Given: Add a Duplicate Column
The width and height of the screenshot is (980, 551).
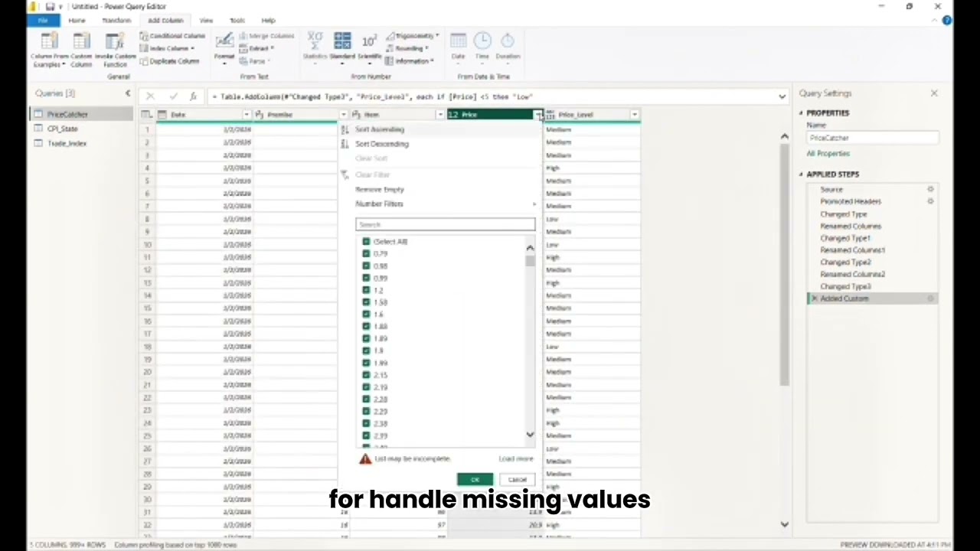Looking at the screenshot, I should [x=169, y=61].
